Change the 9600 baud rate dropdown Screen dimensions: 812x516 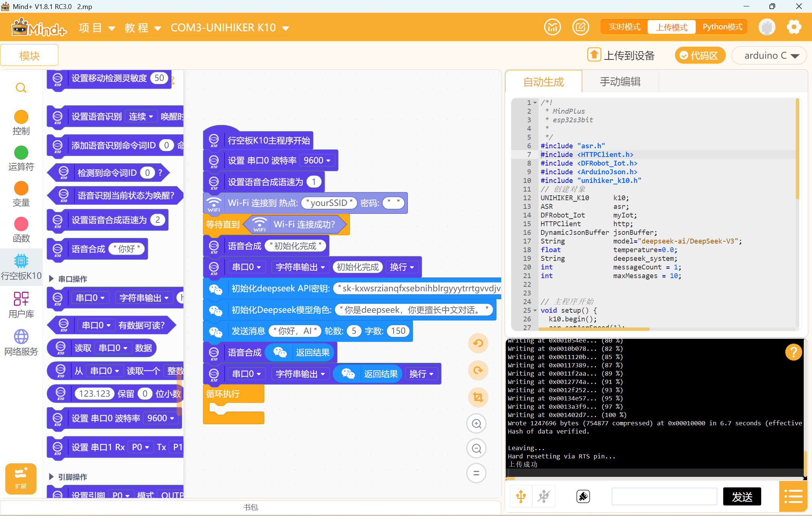[316, 160]
